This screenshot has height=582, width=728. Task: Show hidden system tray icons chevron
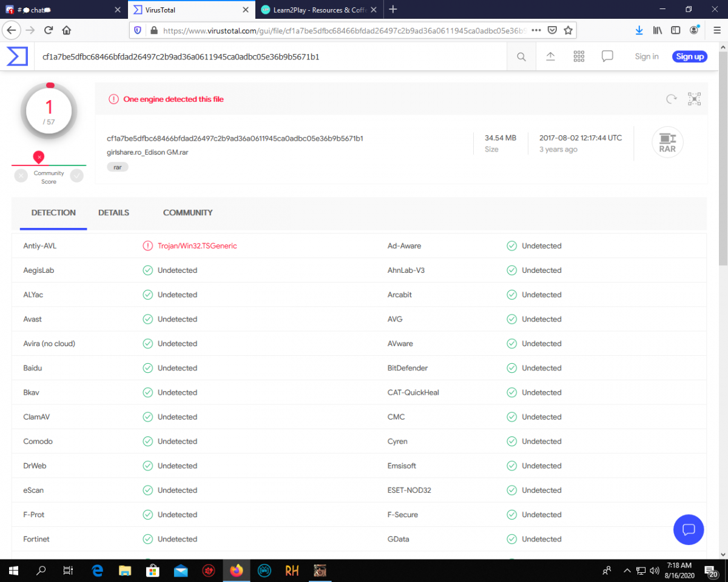click(627, 570)
